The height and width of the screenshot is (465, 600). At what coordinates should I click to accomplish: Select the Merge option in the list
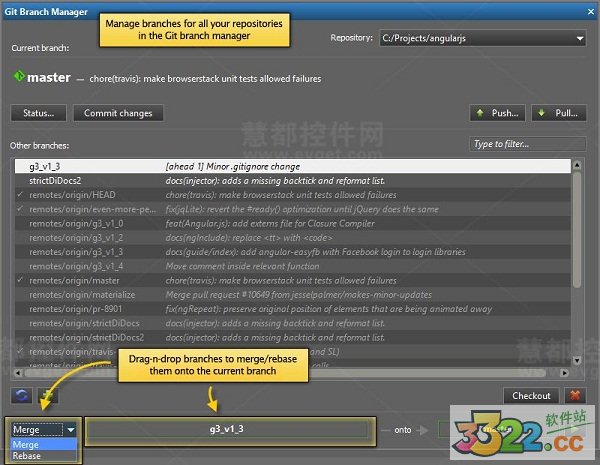click(x=44, y=445)
